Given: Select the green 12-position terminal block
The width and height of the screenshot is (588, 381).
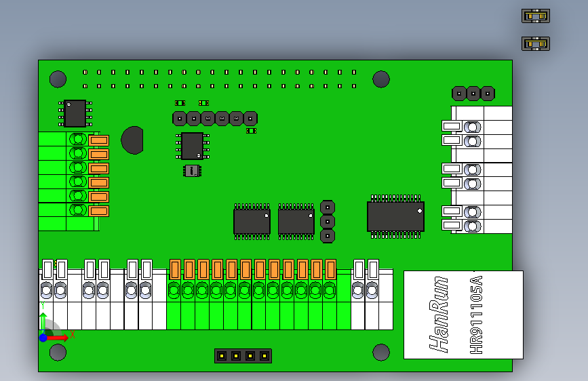Looking at the screenshot, I should point(259,294).
